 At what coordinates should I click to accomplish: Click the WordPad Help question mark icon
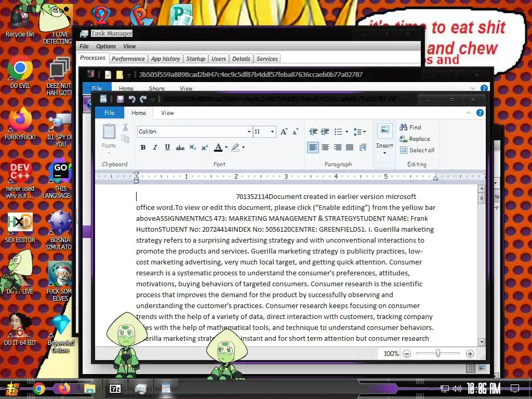pos(480,113)
